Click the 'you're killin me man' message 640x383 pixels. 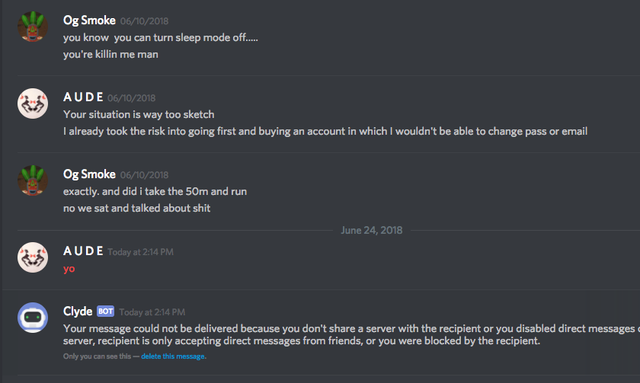111,54
